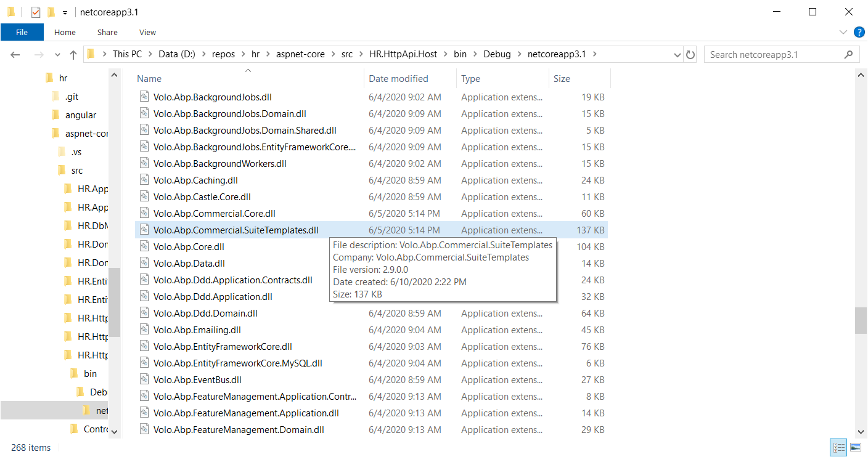Screen dimensions: 868x457
Task: Click the Back navigation arrow
Action: pos(15,55)
